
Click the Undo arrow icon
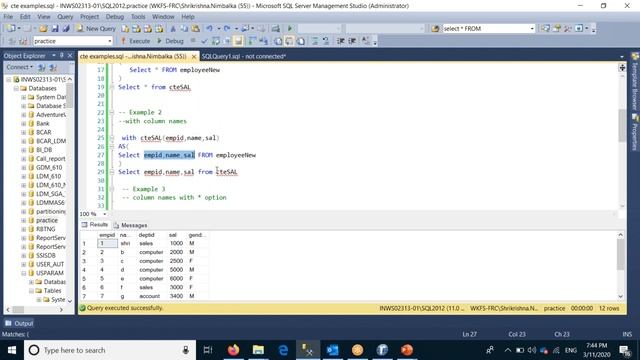[x=209, y=29]
